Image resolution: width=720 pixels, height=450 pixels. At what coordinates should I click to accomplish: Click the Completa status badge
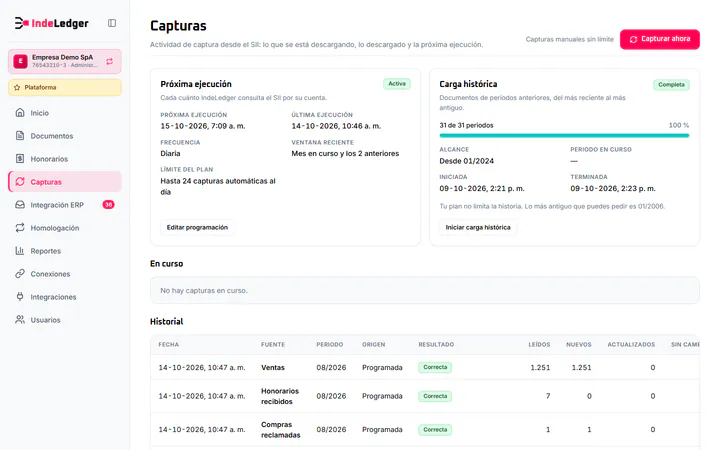point(671,84)
